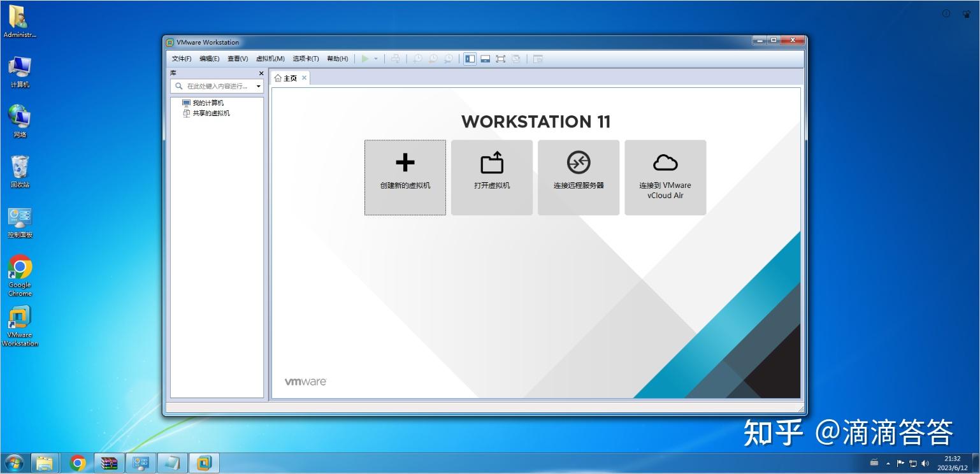This screenshot has width=980, height=474.
Task: Open the library search filter dropdown
Action: [259, 85]
